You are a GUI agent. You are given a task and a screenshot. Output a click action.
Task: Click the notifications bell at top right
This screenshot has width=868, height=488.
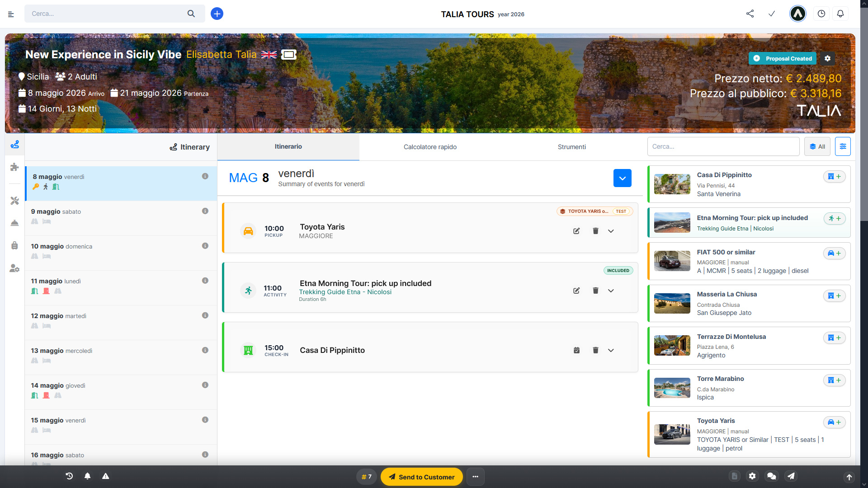pos(840,14)
